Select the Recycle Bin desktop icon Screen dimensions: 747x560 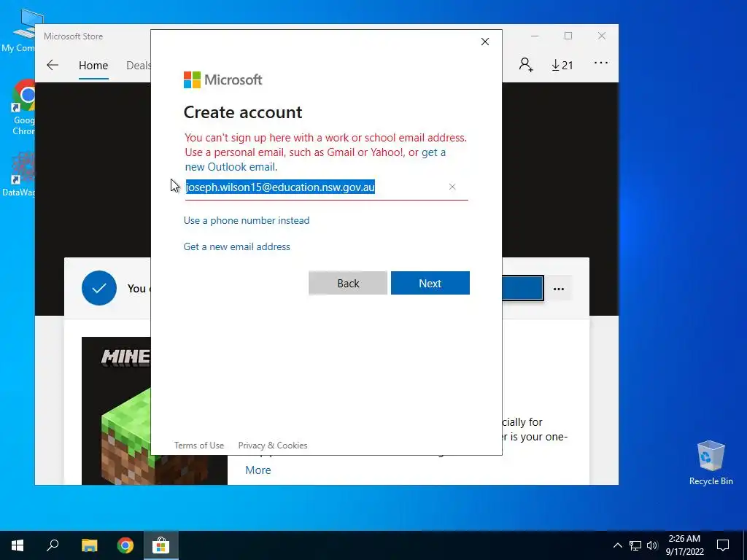pyautogui.click(x=711, y=463)
